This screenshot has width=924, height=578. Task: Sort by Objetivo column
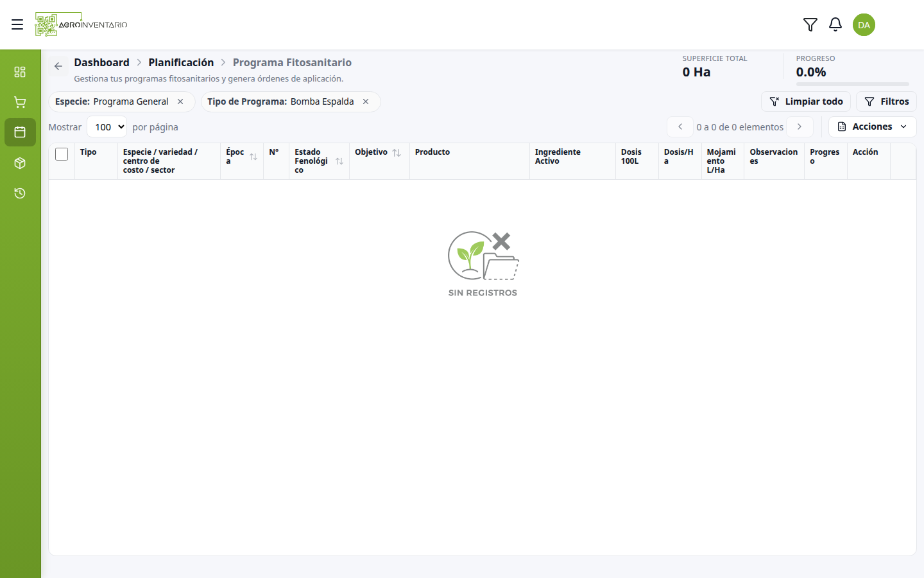pyautogui.click(x=397, y=153)
